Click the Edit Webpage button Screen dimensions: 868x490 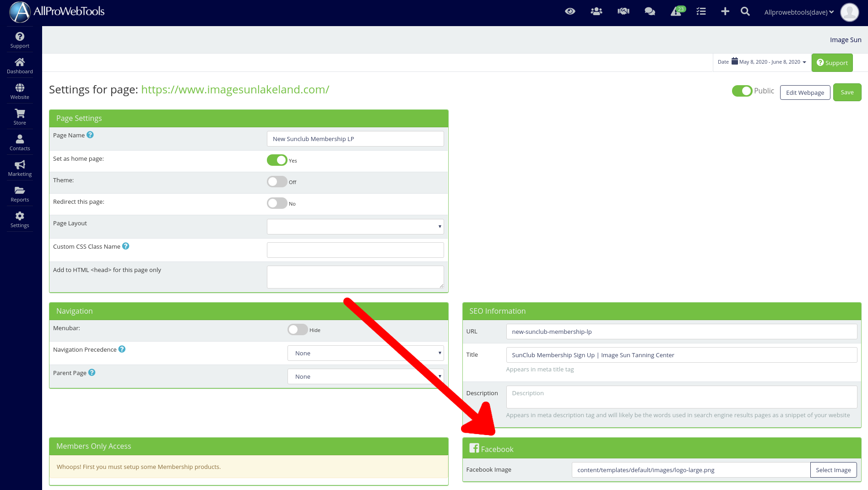click(805, 93)
